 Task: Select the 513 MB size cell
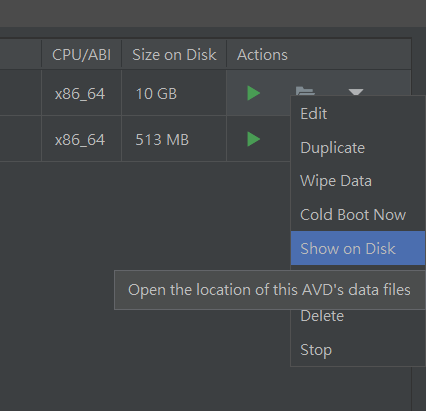click(x=174, y=139)
